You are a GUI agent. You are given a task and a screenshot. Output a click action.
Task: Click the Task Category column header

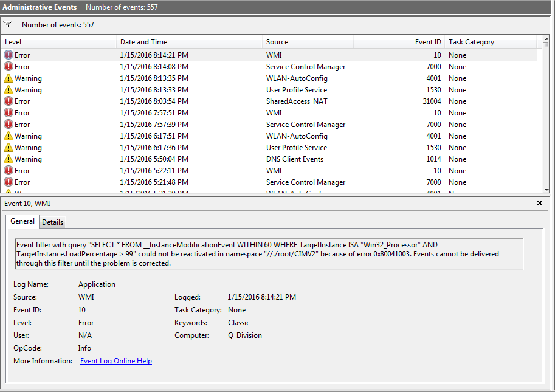[490, 42]
